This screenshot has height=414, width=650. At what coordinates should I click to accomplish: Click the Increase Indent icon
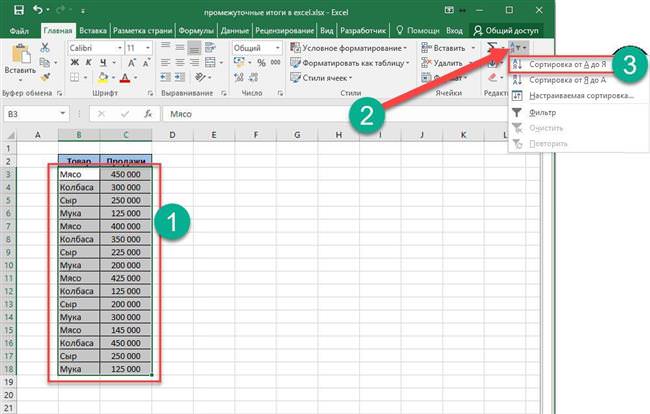click(x=180, y=77)
